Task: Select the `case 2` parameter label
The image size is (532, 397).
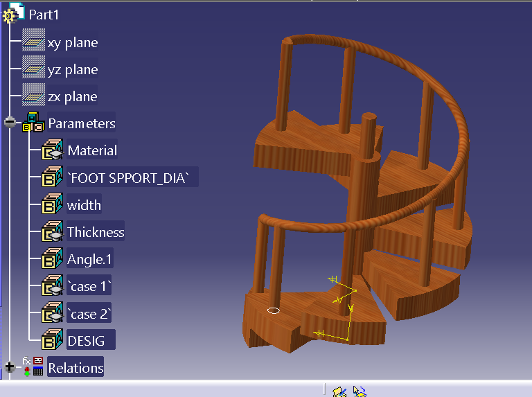Action: tap(89, 314)
